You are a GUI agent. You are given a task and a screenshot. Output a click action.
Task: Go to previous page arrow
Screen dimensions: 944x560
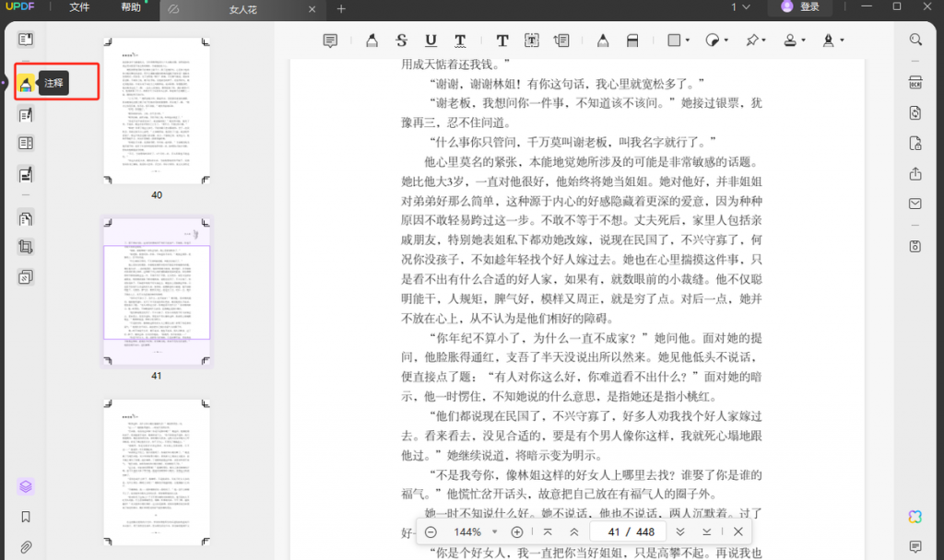[x=574, y=532]
